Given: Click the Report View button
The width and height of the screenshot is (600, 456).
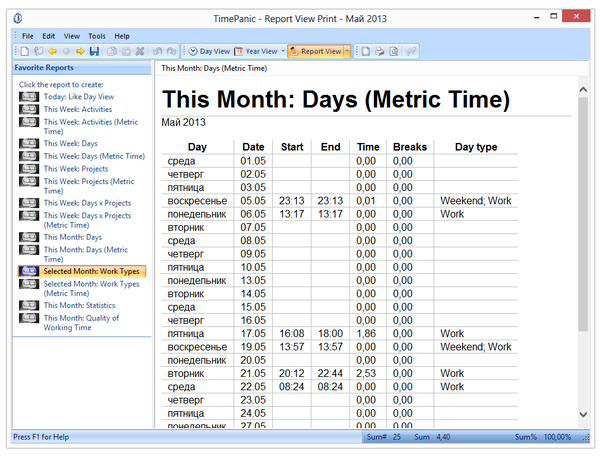Looking at the screenshot, I should pos(316,51).
